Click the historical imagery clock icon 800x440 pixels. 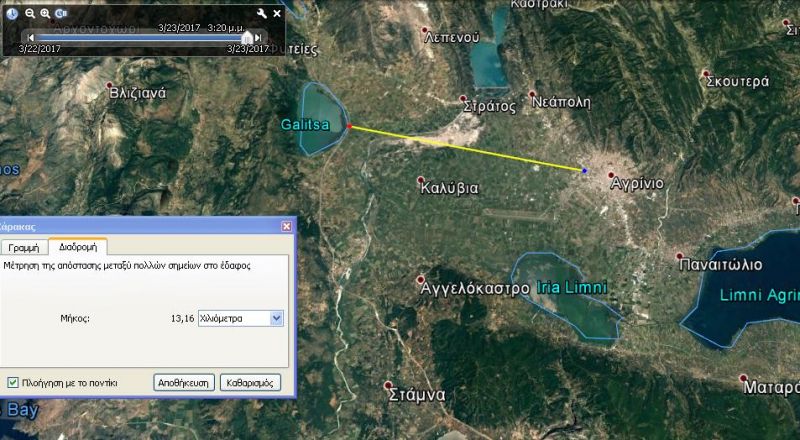coord(11,13)
